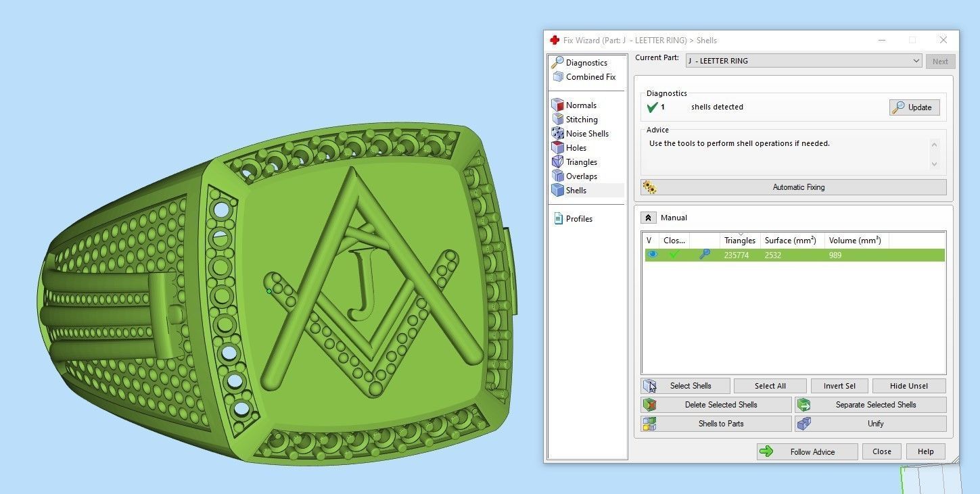The image size is (980, 494).
Task: Click the Noise Shells dotted icon
Action: point(557,134)
